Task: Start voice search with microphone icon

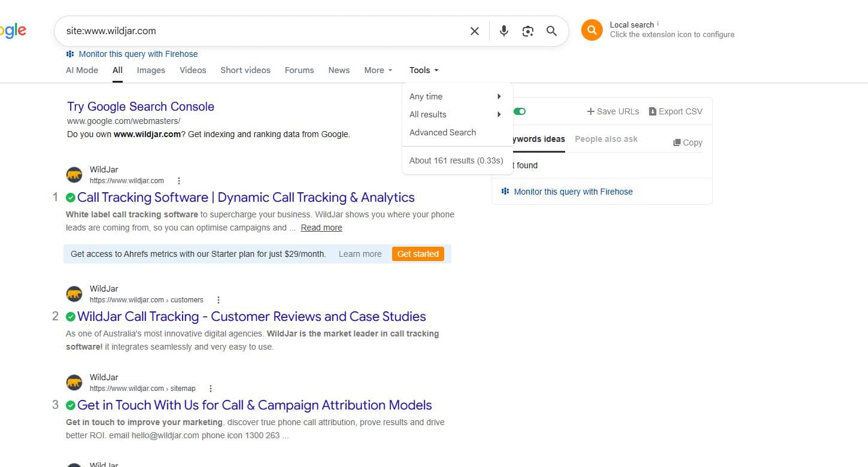Action: (x=504, y=31)
